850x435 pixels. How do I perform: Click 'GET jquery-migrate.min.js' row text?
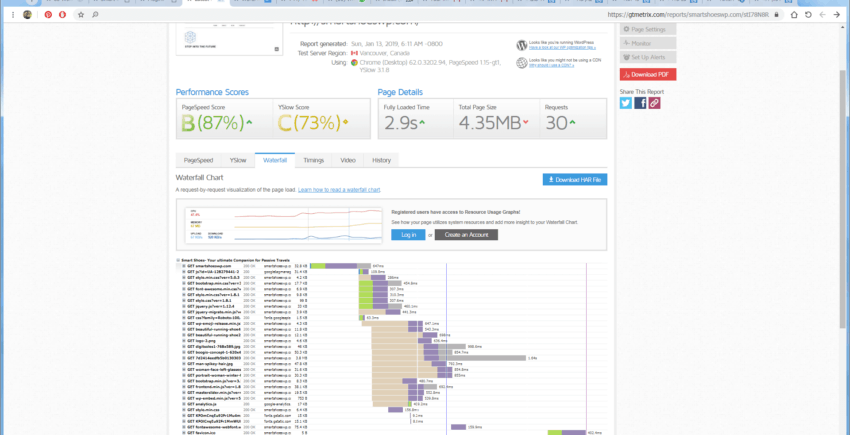[214, 312]
